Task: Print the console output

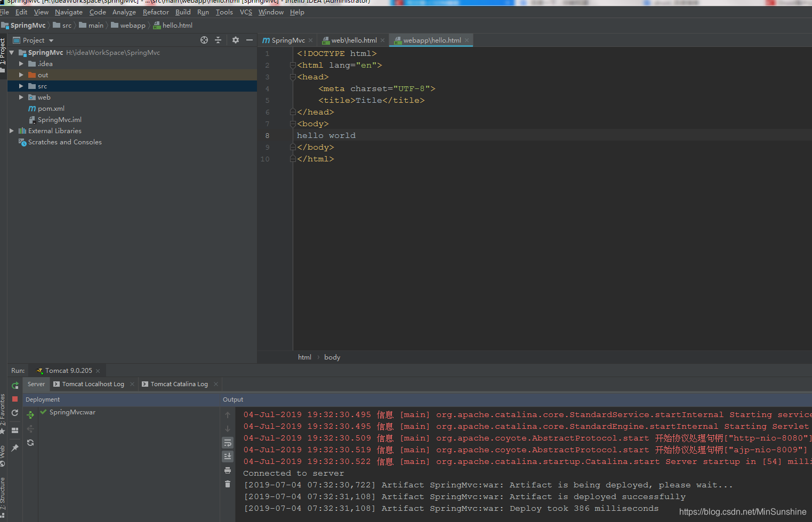Action: (228, 470)
